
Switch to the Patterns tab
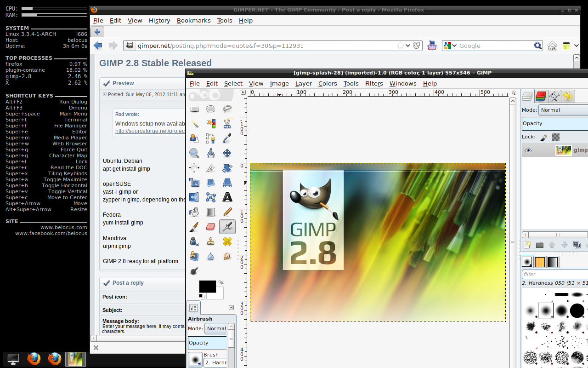pyautogui.click(x=540, y=262)
